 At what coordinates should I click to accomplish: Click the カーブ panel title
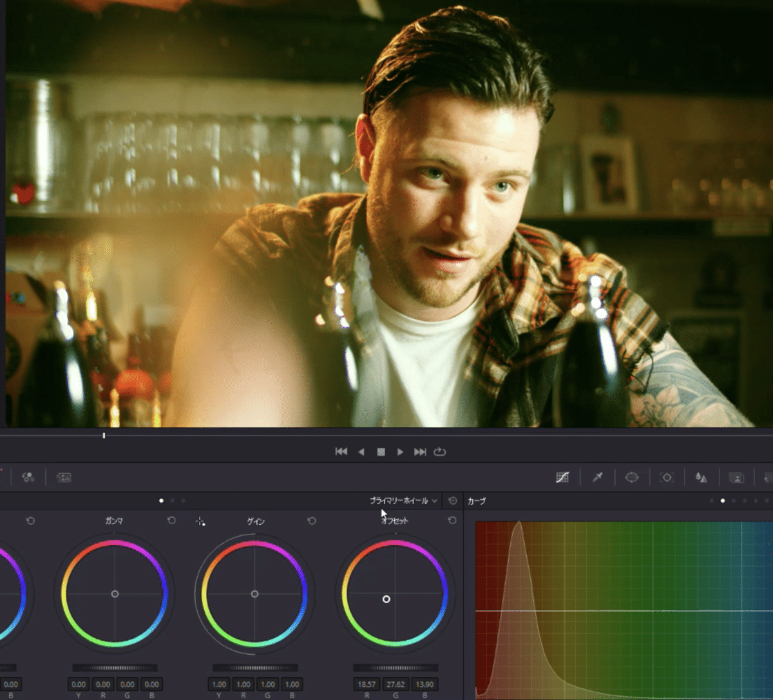point(477,501)
